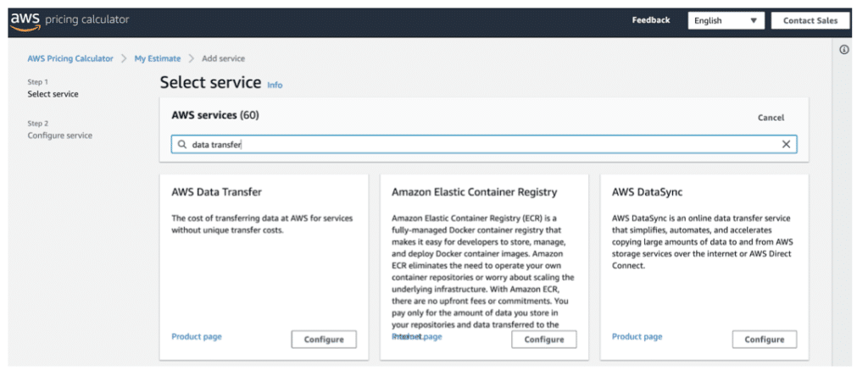This screenshot has width=868, height=387.
Task: Navigate to My Estimate breadcrumb
Action: click(x=158, y=58)
